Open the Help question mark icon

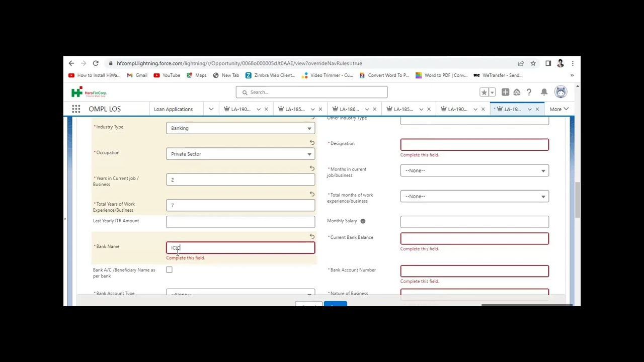pyautogui.click(x=529, y=93)
